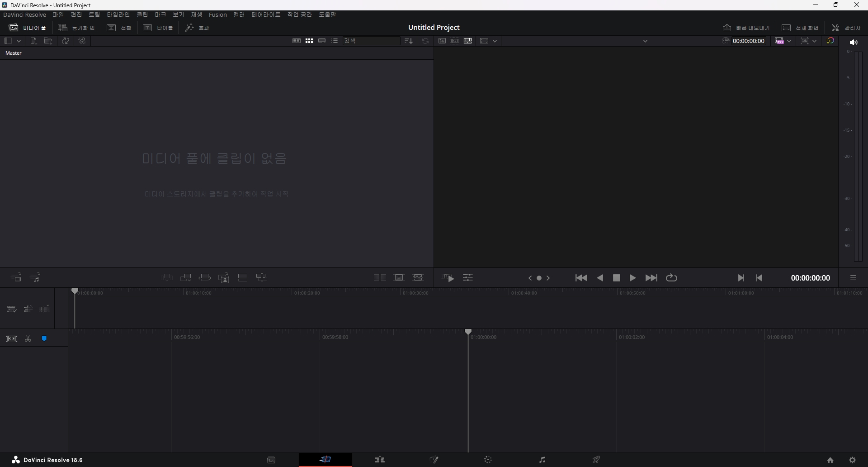
Task: Click the sync clips icon
Action: [x=66, y=41]
